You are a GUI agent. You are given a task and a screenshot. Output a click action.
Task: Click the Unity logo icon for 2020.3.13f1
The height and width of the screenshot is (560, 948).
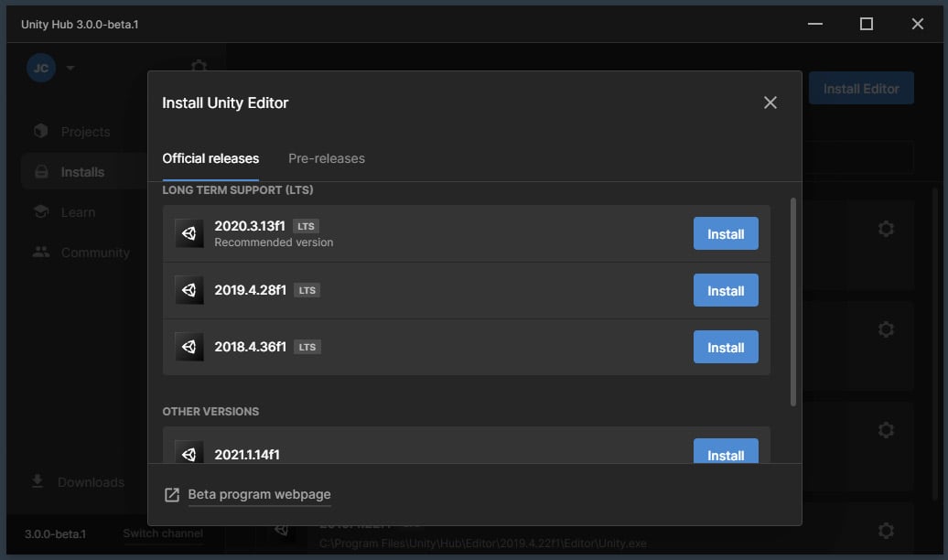pos(189,233)
